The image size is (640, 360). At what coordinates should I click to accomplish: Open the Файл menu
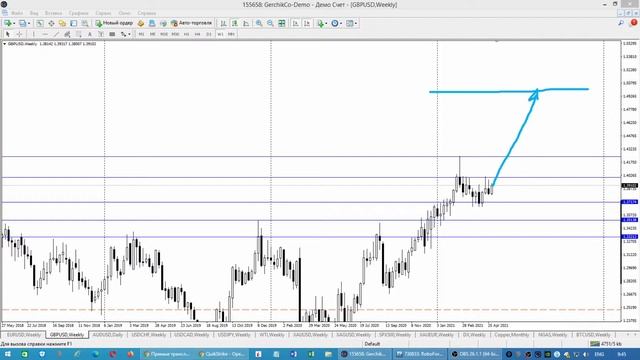tap(17, 13)
